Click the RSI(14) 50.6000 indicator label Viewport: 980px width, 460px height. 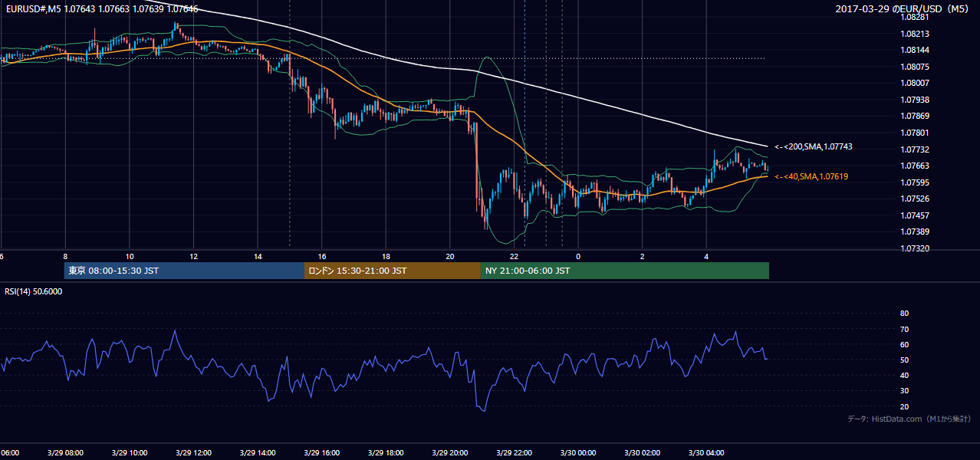34,291
